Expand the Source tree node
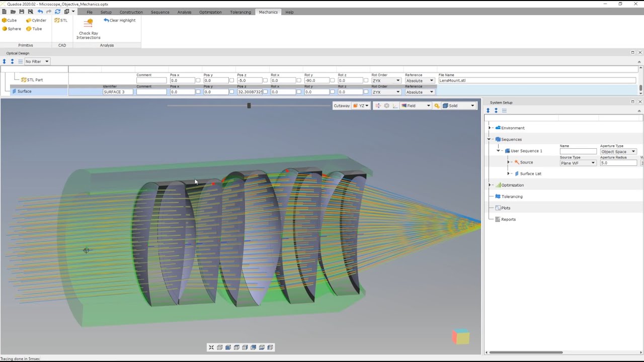Screen dimensions: 644x362 pos(509,162)
